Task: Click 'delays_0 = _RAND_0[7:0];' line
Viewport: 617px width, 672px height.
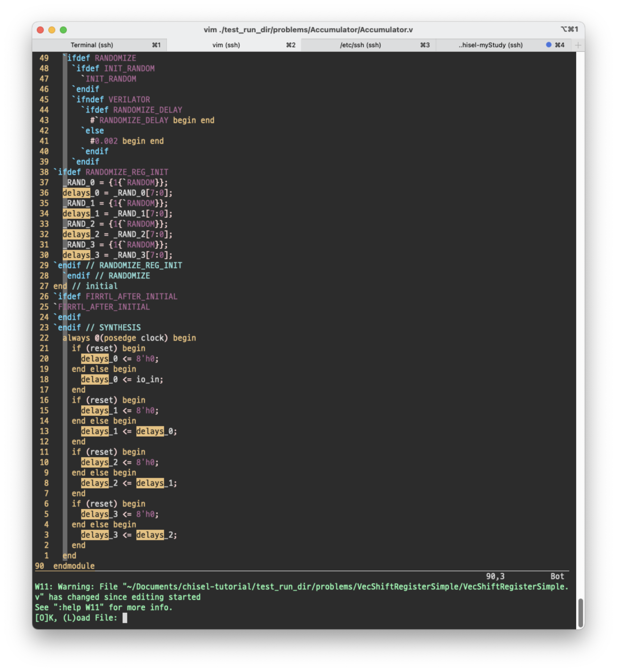Action: point(117,193)
